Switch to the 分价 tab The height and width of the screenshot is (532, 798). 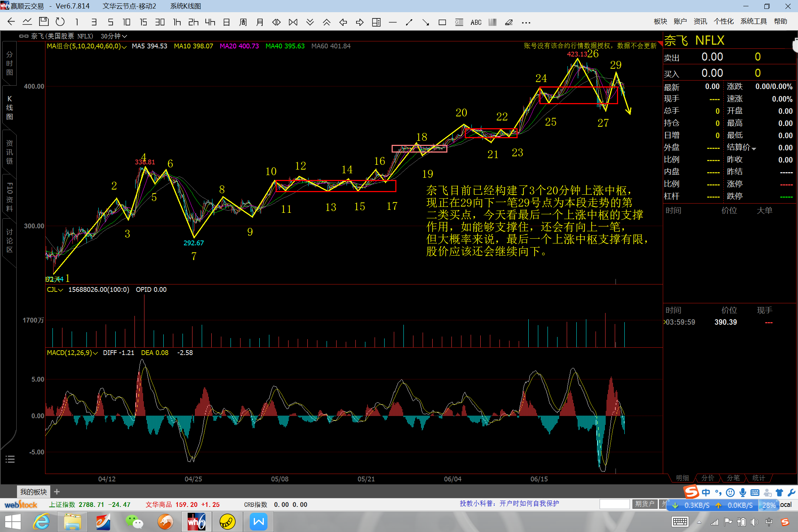[x=707, y=478]
